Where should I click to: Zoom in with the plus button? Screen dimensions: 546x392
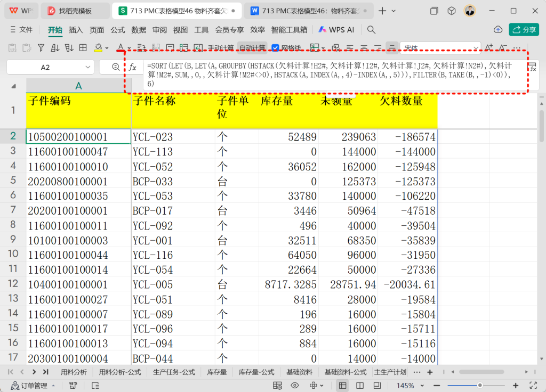pos(516,386)
